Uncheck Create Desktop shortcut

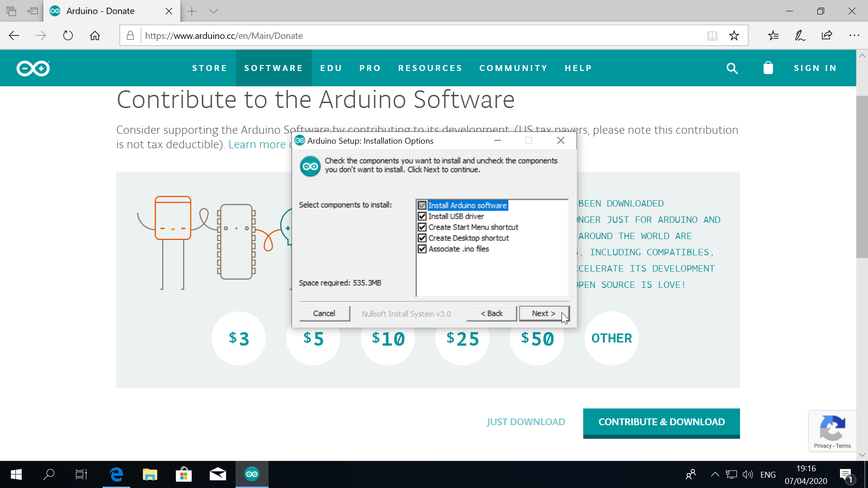click(x=422, y=238)
